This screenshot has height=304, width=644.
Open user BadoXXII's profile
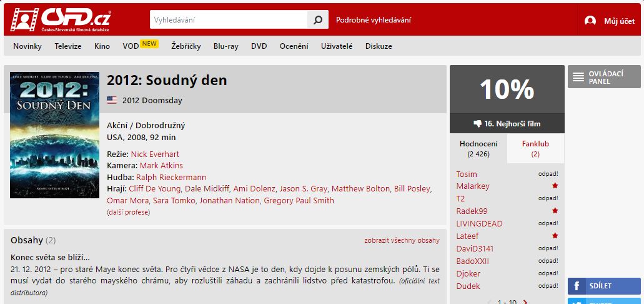coord(472,261)
